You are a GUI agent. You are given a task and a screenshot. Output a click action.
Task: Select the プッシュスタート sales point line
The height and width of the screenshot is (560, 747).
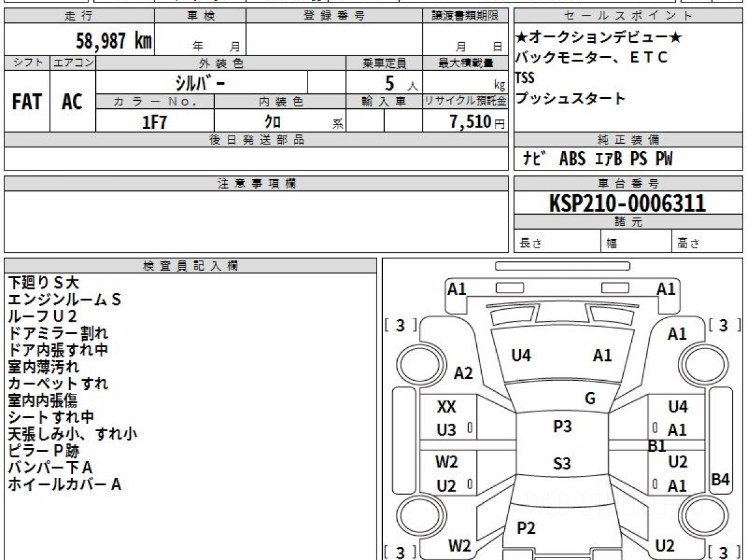570,98
